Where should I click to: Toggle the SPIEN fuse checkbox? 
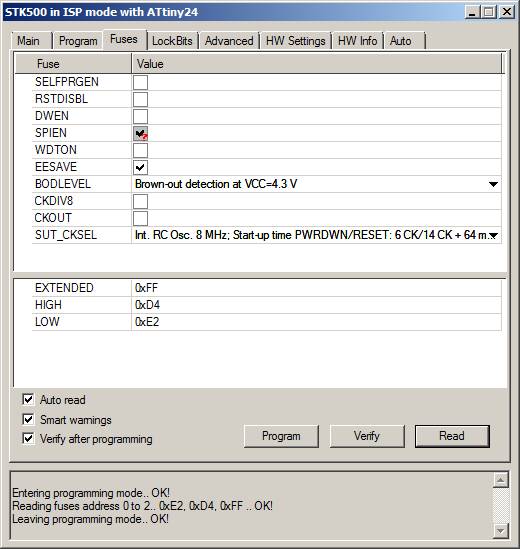pyautogui.click(x=140, y=133)
